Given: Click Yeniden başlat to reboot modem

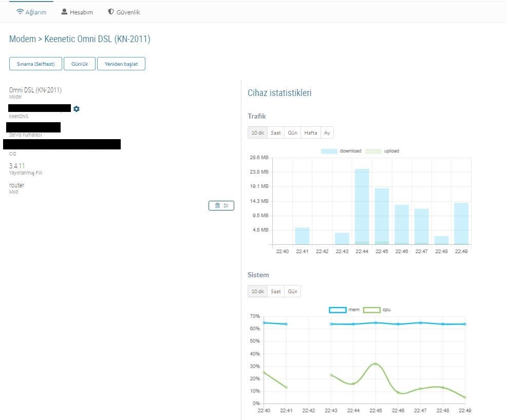Looking at the screenshot, I should tap(121, 64).
